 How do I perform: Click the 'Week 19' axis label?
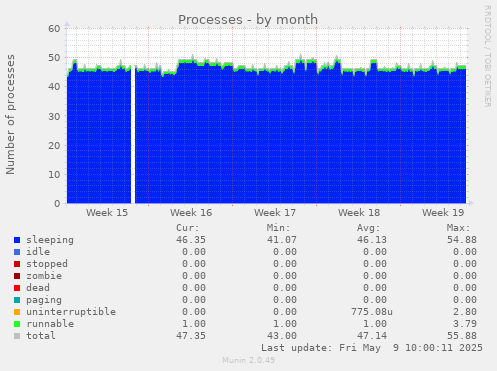tap(443, 213)
